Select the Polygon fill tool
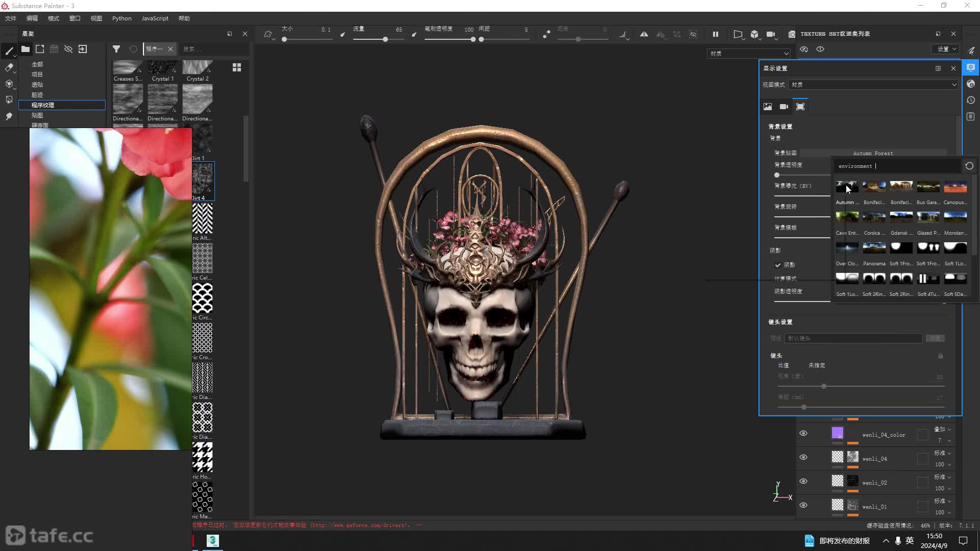Viewport: 980px width, 551px height. (9, 83)
